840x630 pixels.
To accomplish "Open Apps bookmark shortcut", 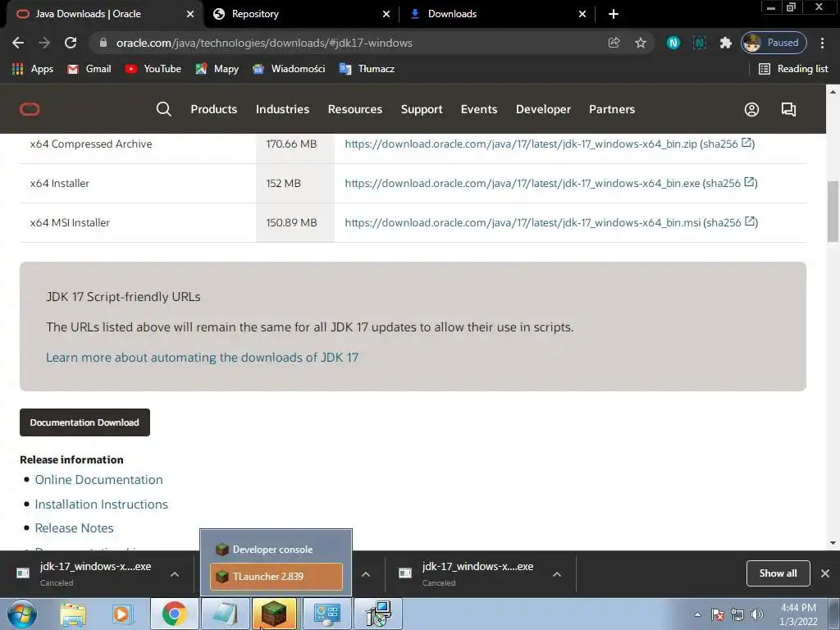I will click(x=33, y=69).
